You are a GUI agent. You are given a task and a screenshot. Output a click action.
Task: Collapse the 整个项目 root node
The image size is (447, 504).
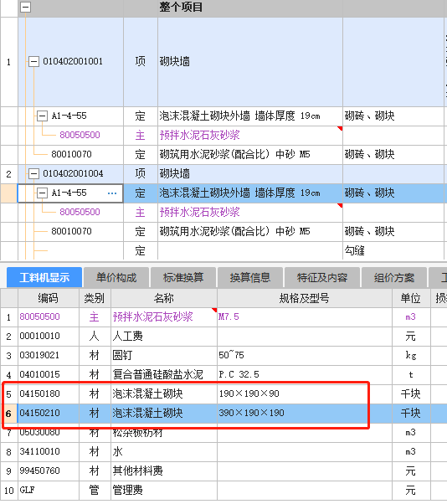pos(25,7)
